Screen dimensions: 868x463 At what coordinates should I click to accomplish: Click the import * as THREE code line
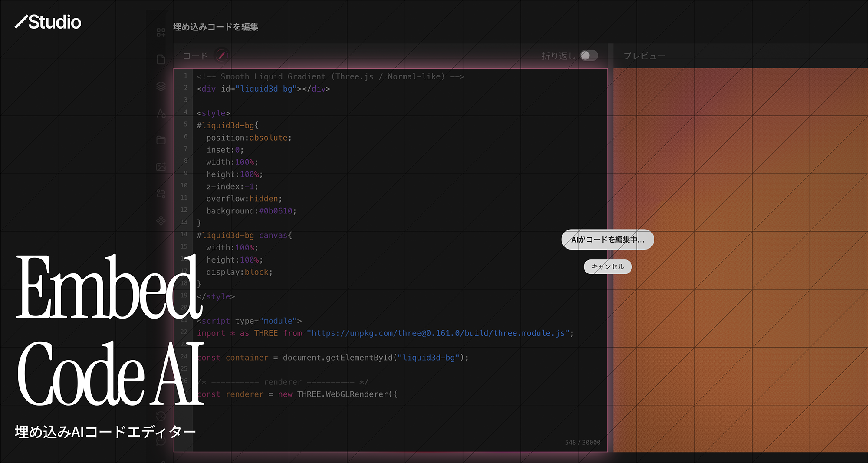pos(385,333)
